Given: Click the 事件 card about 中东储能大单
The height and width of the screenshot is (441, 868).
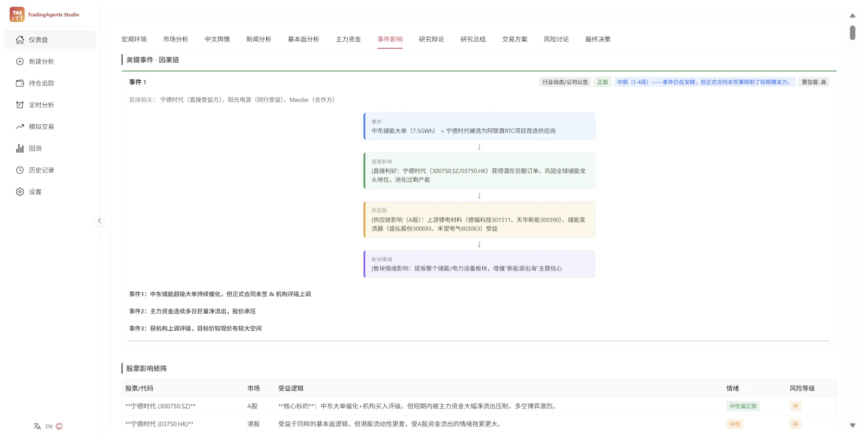Looking at the screenshot, I should click(x=479, y=126).
